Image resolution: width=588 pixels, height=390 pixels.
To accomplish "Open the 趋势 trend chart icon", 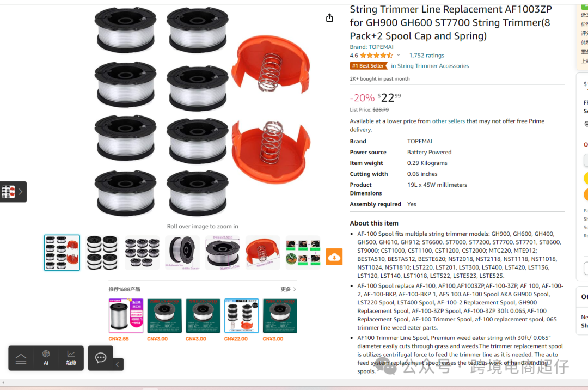I will pos(71,358).
